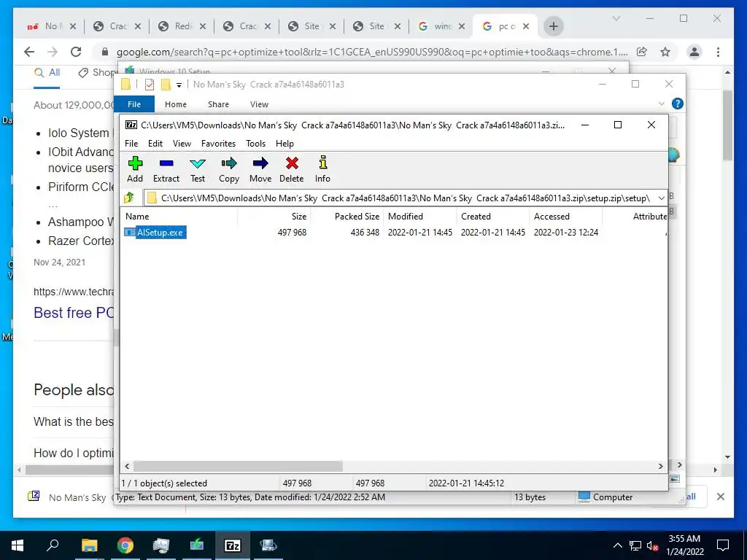The width and height of the screenshot is (747, 560).
Task: Click Chrome address bar URL
Action: pyautogui.click(x=372, y=52)
